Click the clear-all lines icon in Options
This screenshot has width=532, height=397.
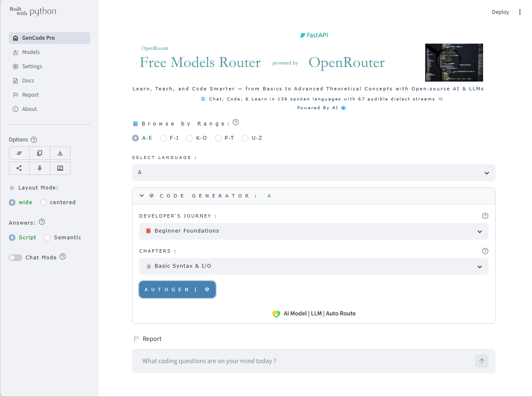[19, 153]
